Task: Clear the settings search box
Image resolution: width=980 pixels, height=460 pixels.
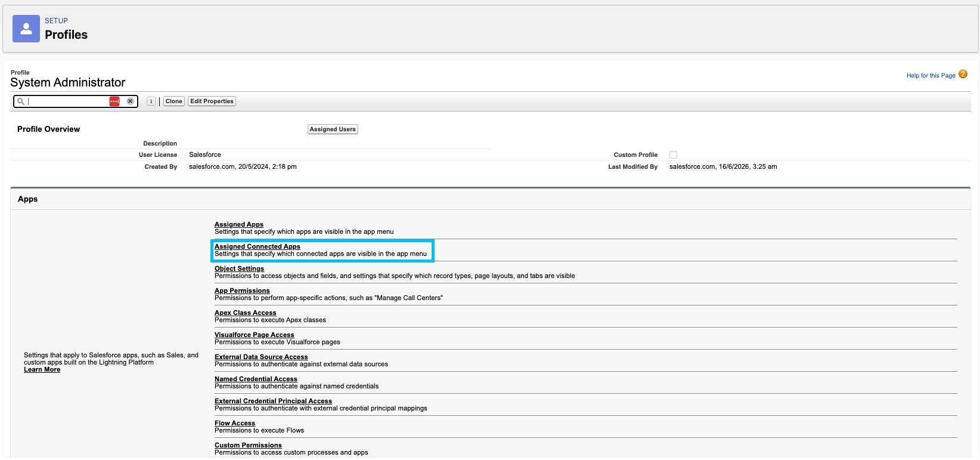Action: (x=130, y=101)
